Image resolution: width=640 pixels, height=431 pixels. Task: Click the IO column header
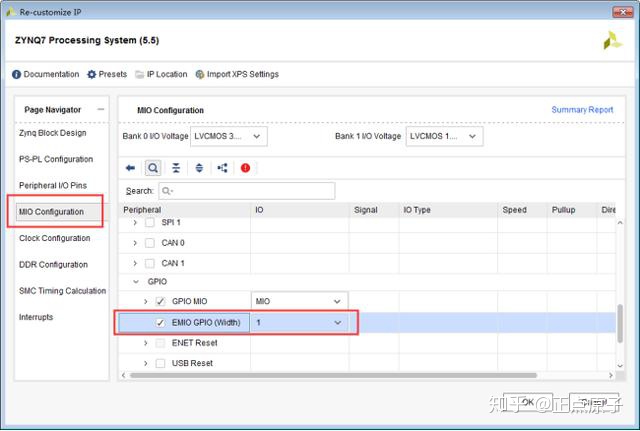[300, 210]
